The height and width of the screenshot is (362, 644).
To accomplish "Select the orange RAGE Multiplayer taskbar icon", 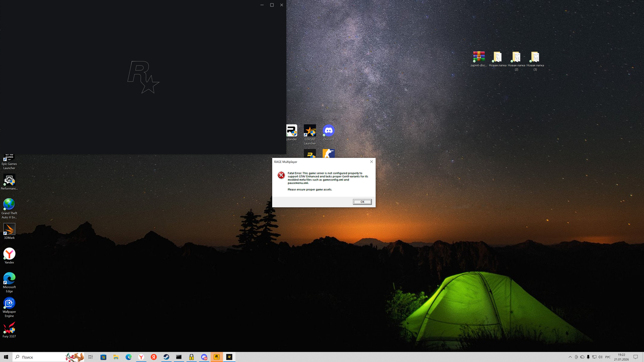I will click(x=216, y=357).
